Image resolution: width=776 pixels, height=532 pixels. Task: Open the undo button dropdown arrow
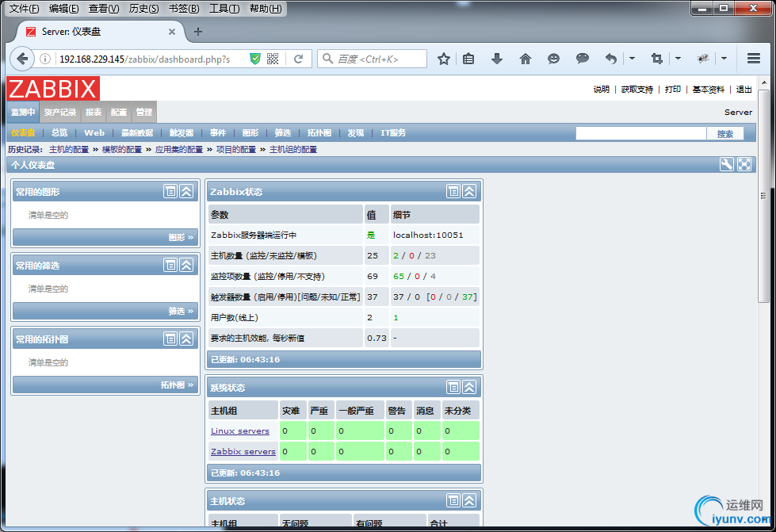coord(632,59)
